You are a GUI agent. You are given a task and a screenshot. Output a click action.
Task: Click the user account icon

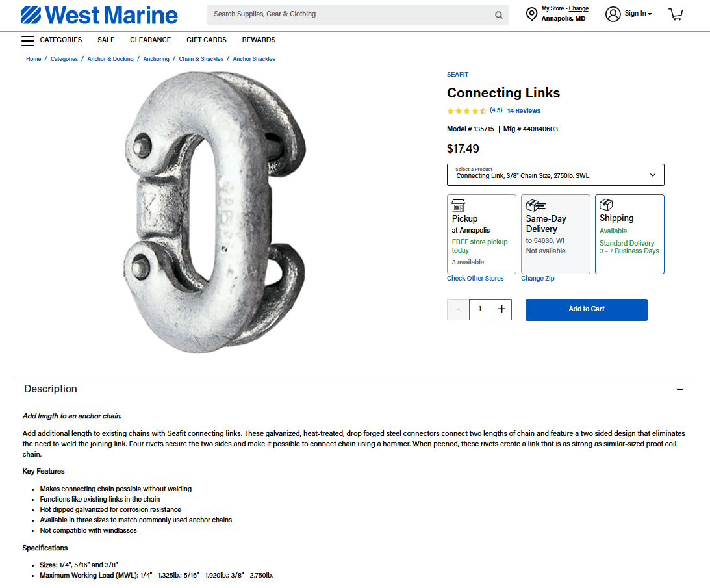(x=613, y=14)
